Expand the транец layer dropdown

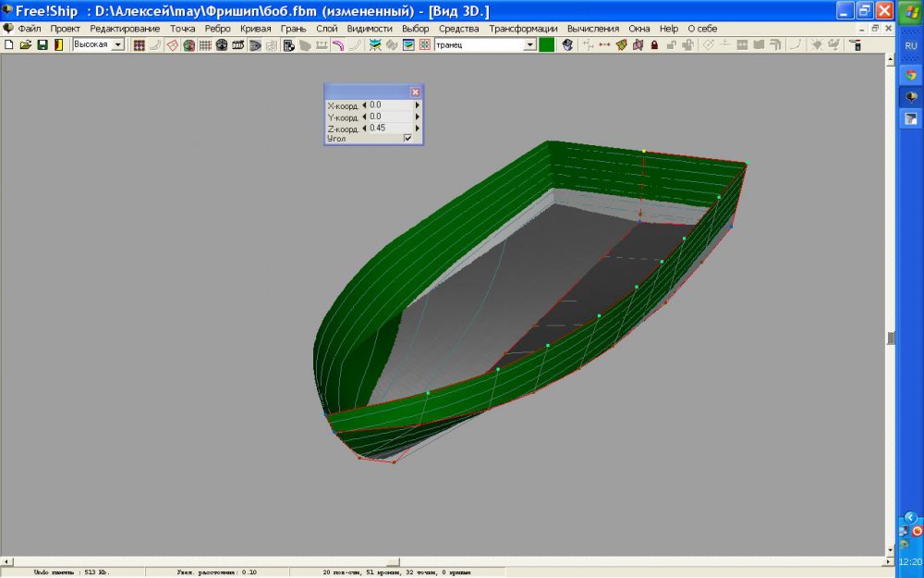(x=530, y=44)
